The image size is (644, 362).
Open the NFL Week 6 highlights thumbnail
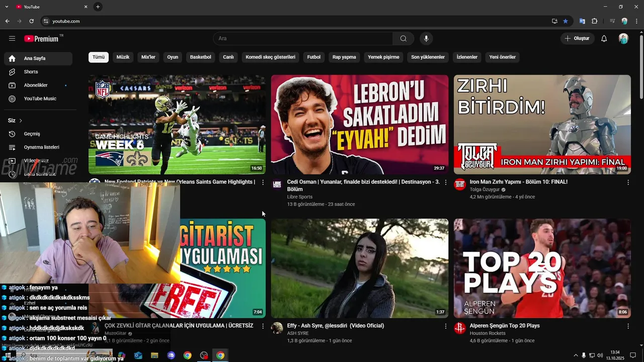click(x=177, y=125)
